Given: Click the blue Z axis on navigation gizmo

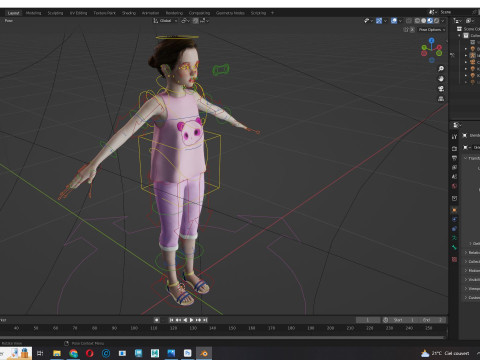Looking at the screenshot, I should coord(432,40).
